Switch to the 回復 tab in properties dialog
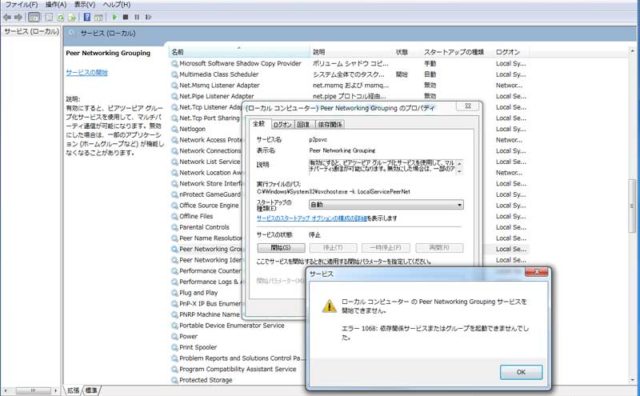Image resolution: width=640 pixels, height=396 pixels. (x=303, y=125)
